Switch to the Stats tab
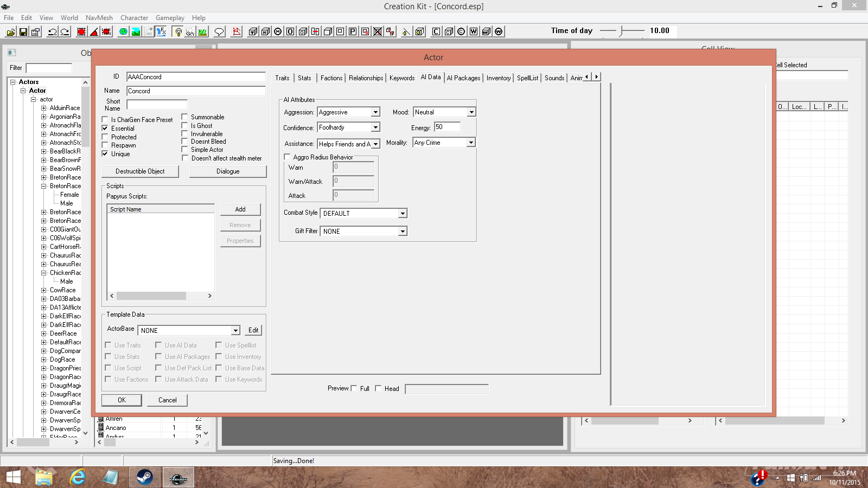The image size is (868, 488). click(x=304, y=78)
